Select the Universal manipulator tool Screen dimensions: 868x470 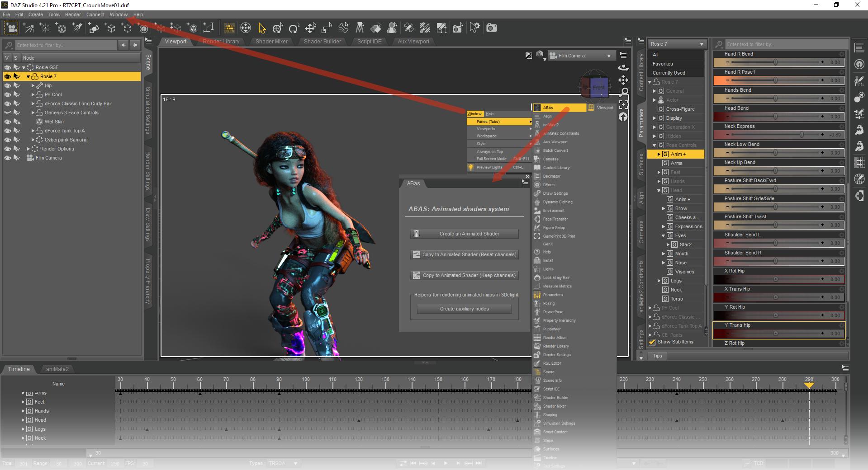[x=278, y=28]
